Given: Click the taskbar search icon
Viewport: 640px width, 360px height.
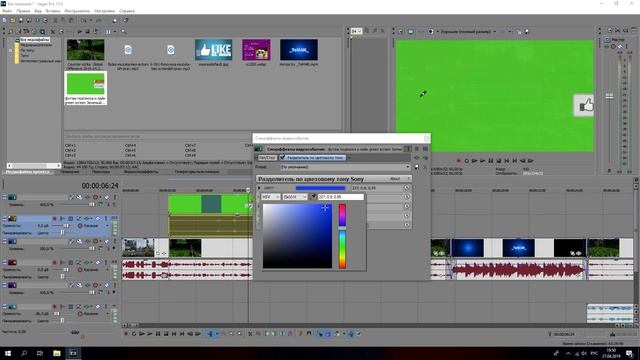Looking at the screenshot, I should click(x=24, y=353).
